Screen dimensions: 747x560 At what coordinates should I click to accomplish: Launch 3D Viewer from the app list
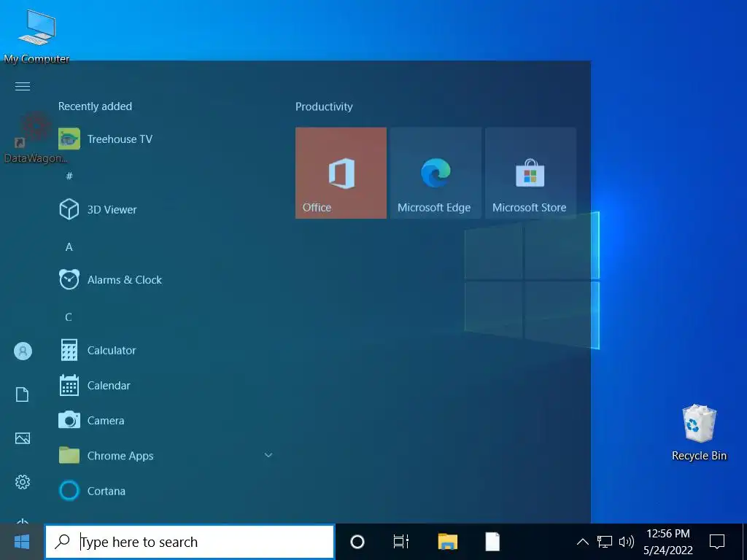[x=165, y=209]
